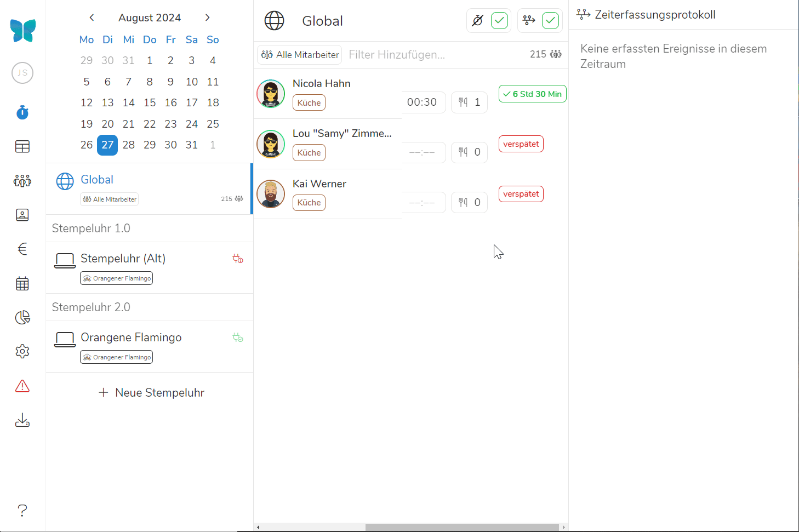Open the help question mark icon
The height and width of the screenshot is (532, 799).
coord(22,510)
